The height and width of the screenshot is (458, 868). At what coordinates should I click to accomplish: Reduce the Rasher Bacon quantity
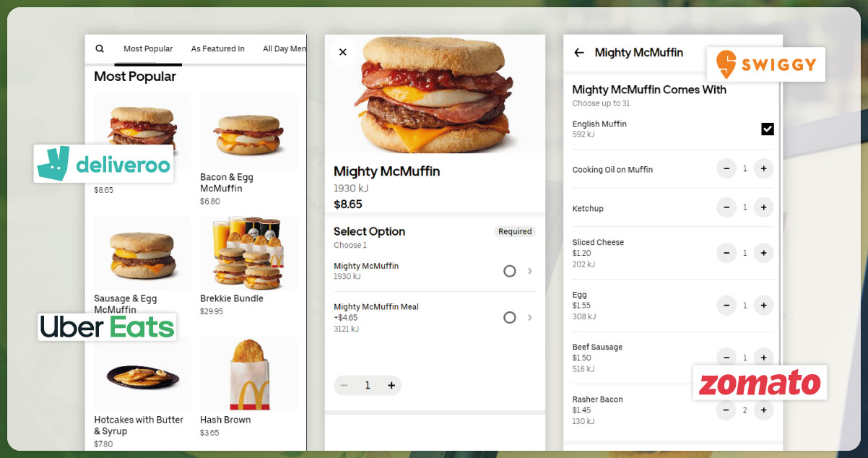tap(726, 410)
